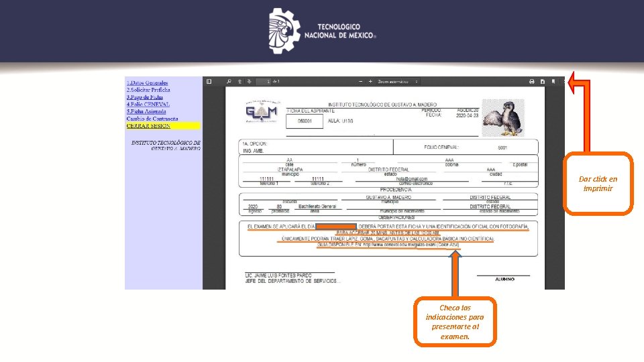Click the GAM institute logo in the PDF
Screen dimensions: 644x362
[262, 111]
